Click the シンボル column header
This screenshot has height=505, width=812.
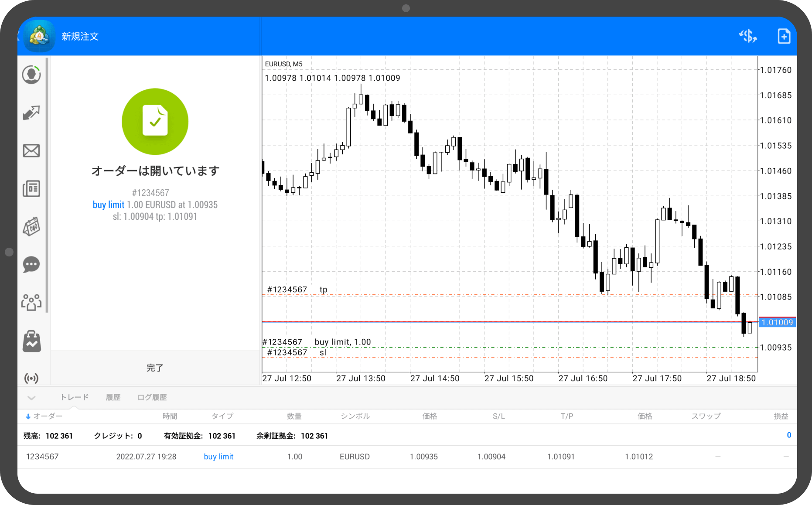coord(355,416)
